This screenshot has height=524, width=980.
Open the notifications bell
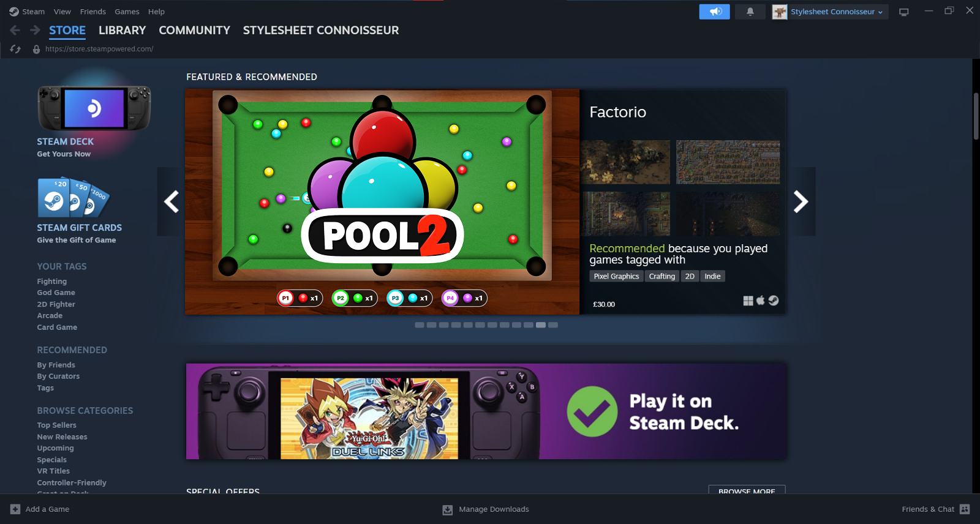(x=750, y=12)
